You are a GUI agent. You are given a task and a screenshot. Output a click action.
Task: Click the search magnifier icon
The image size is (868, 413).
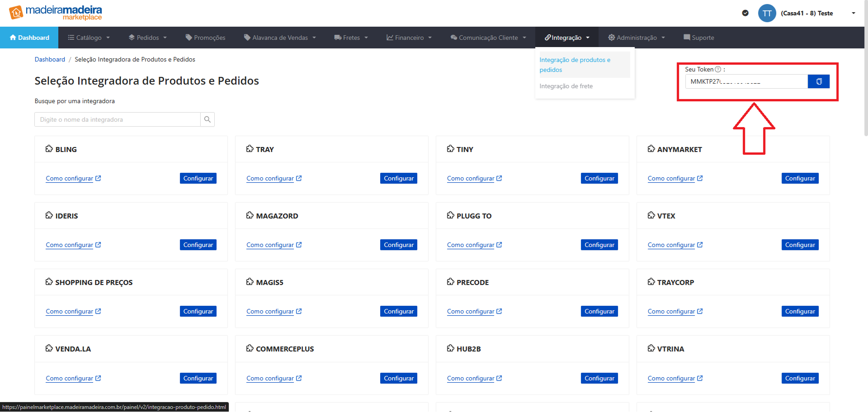[x=208, y=119]
